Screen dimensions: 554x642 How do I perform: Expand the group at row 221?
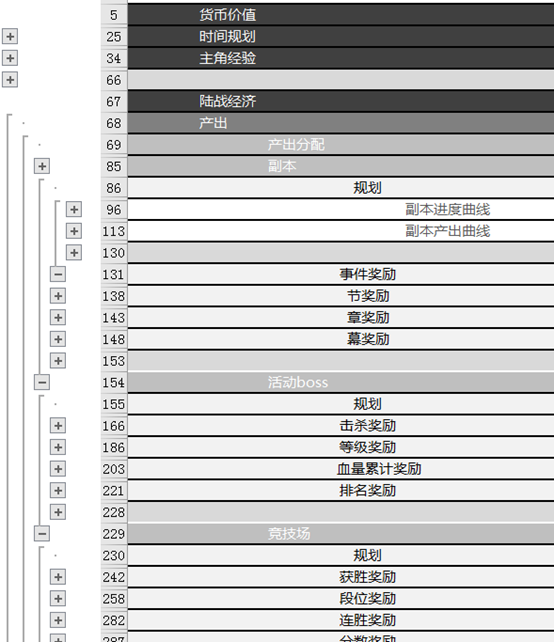click(x=58, y=490)
